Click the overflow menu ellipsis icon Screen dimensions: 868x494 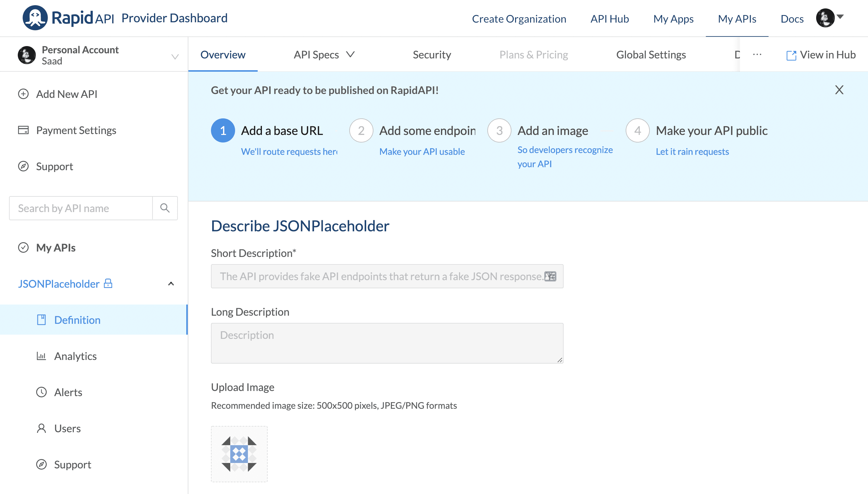[x=757, y=54]
